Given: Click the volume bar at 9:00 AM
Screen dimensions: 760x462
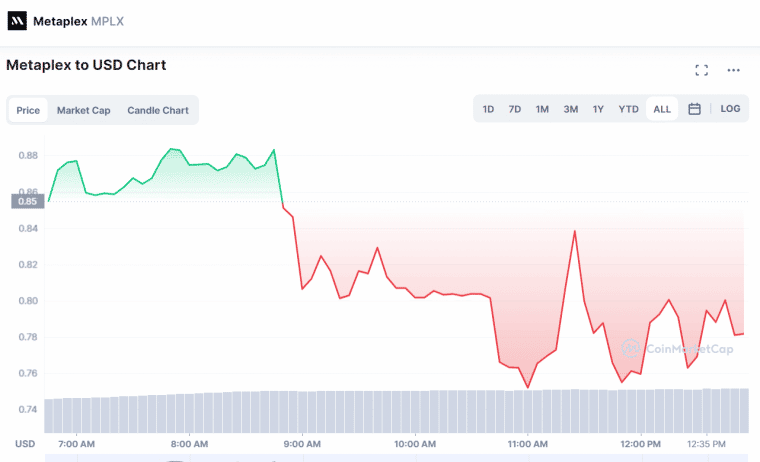Looking at the screenshot, I should coord(302,412).
